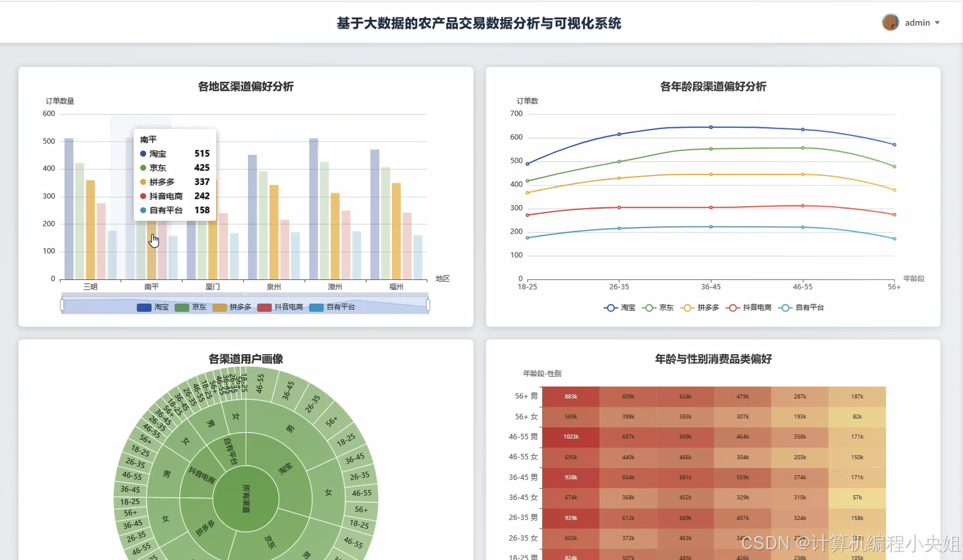Click the tallest blue bar for 三明
The height and width of the screenshot is (560, 963).
click(69, 209)
